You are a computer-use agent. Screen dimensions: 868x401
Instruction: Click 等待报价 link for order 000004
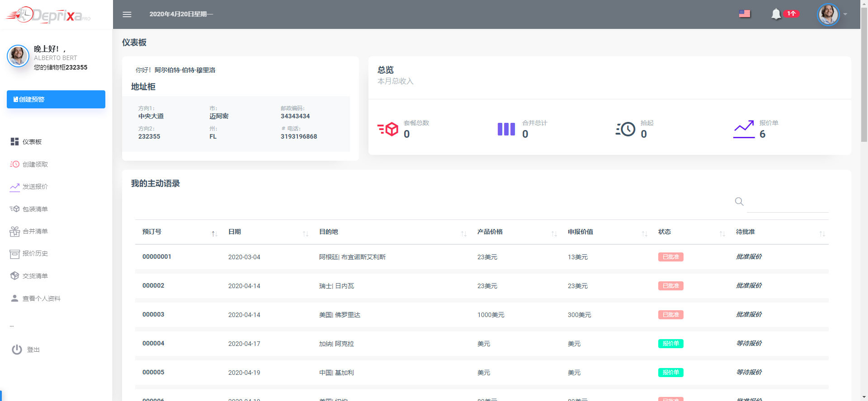749,343
